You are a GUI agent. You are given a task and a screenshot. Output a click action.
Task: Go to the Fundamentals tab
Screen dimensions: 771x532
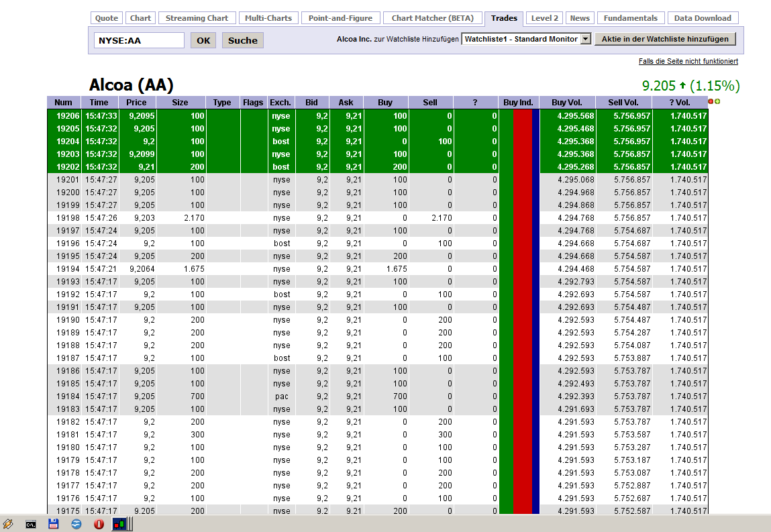tap(630, 18)
